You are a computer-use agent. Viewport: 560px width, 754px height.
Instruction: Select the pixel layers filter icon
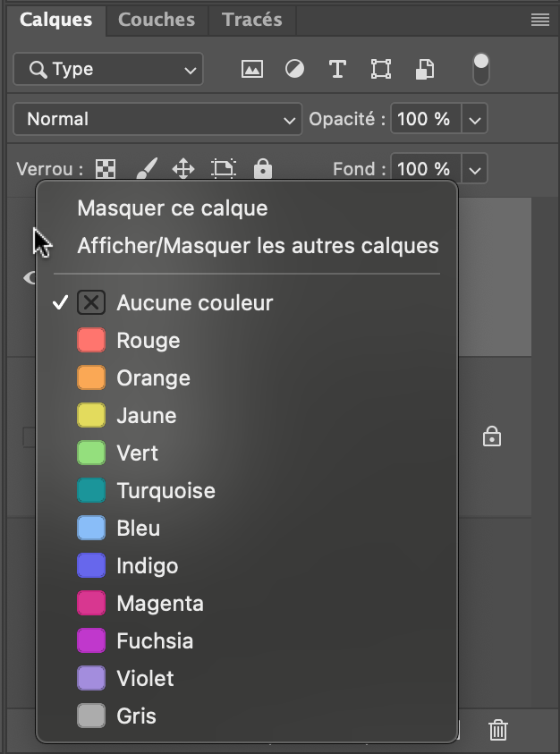(251, 69)
